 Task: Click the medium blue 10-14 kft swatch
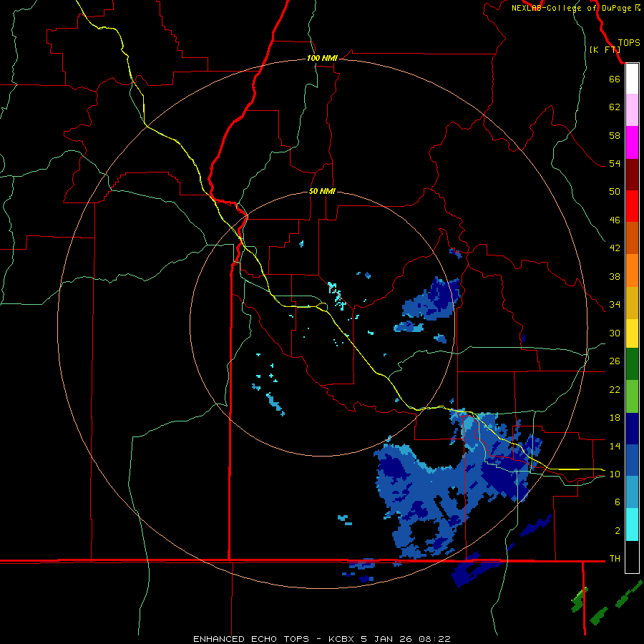pos(632,460)
